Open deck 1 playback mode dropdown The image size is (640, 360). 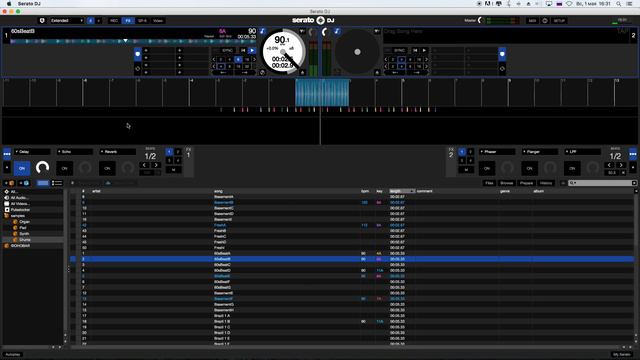point(302,31)
